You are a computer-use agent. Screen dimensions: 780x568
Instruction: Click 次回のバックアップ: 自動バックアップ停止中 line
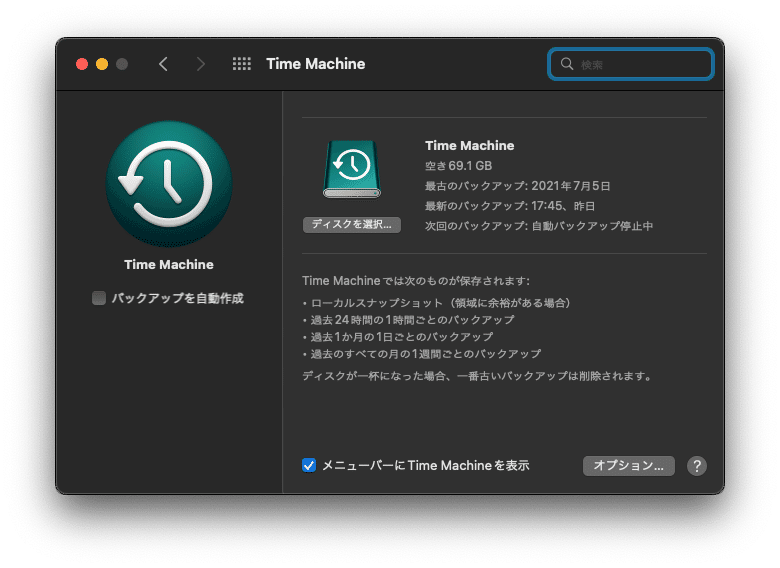point(539,226)
